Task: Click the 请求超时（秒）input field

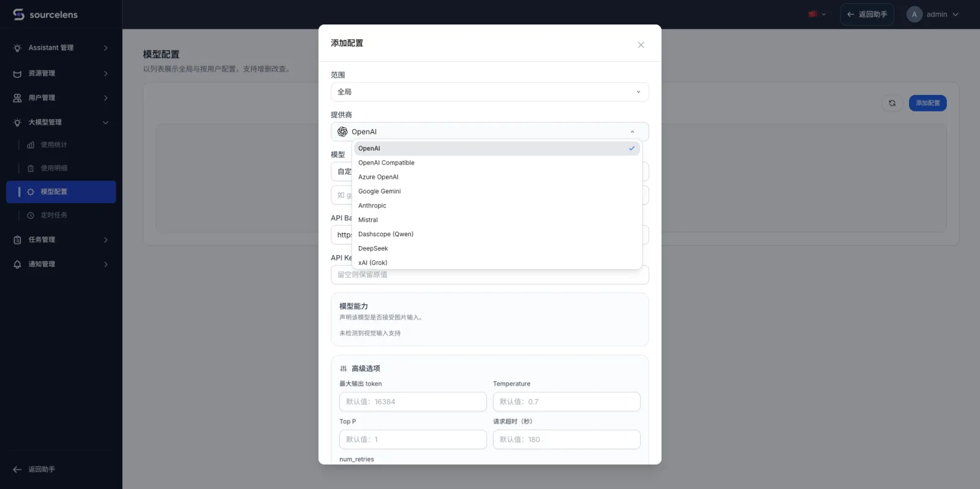Action: point(567,439)
